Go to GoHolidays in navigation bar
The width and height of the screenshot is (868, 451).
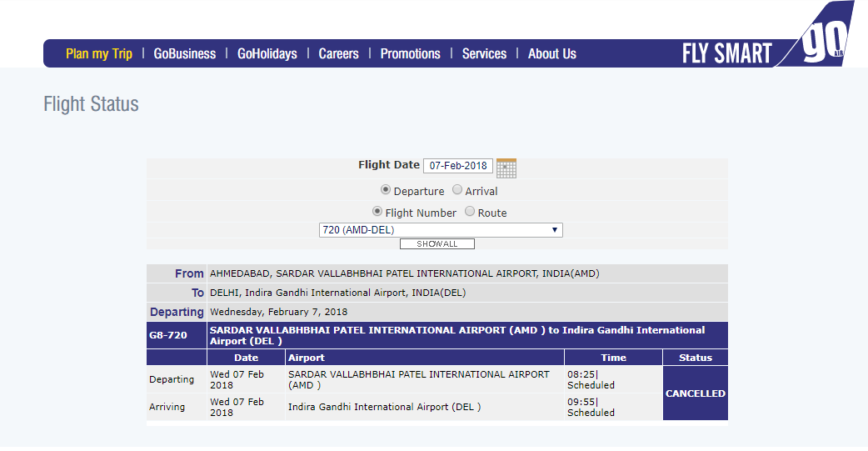click(x=267, y=53)
